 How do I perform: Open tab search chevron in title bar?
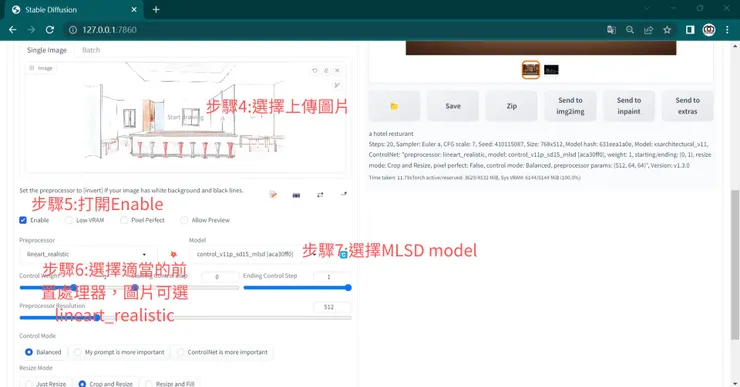[647, 8]
